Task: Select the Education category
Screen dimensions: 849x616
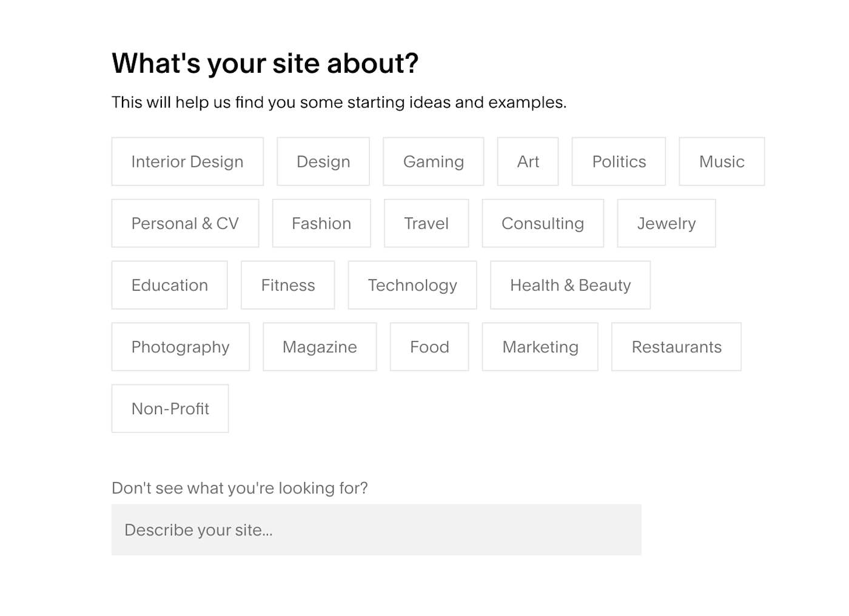Action: [x=170, y=285]
